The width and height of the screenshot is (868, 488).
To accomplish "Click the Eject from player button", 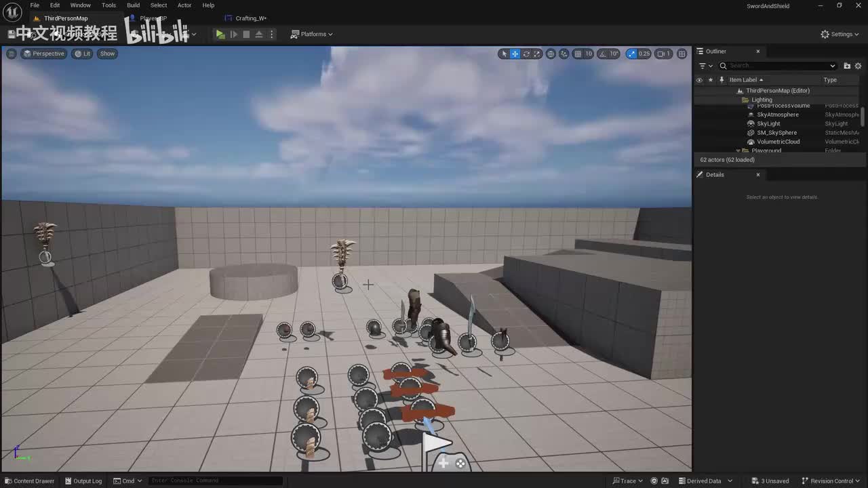I will pyautogui.click(x=259, y=34).
